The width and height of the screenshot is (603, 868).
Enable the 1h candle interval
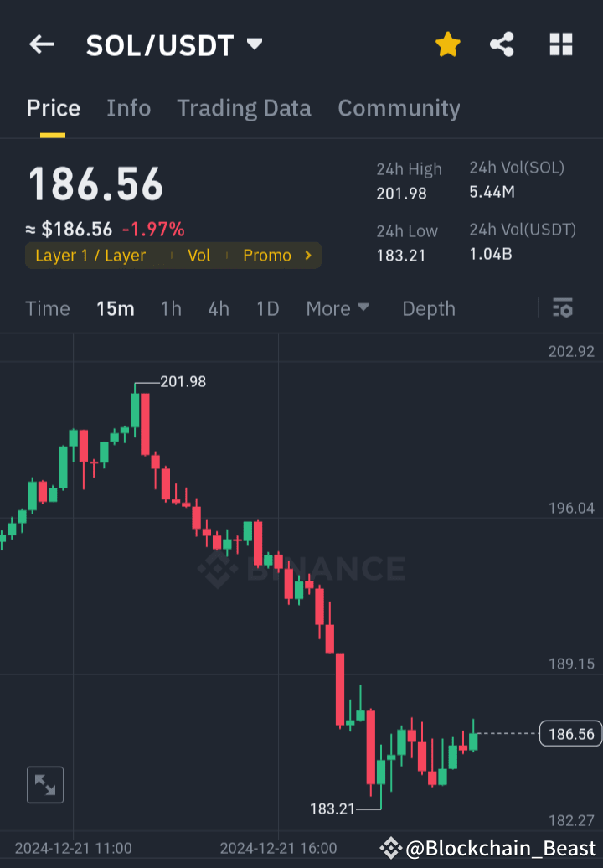click(x=171, y=308)
